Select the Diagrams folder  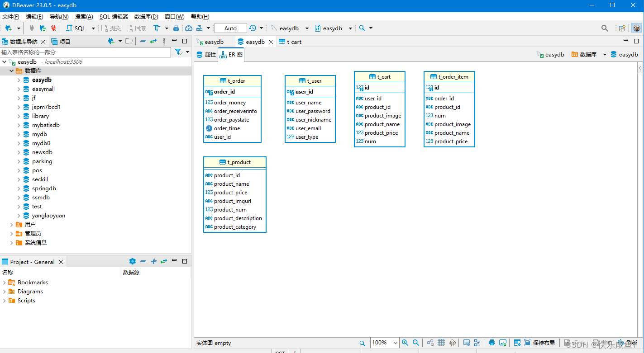point(30,292)
